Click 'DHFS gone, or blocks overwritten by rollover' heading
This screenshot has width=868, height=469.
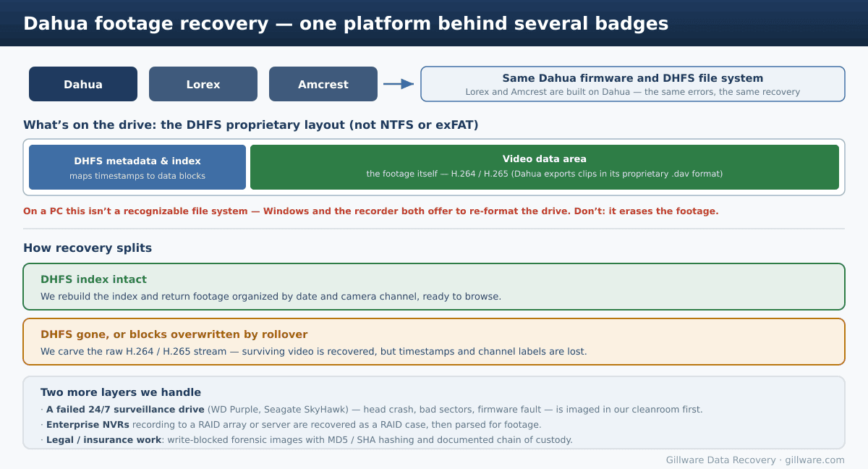174,334
